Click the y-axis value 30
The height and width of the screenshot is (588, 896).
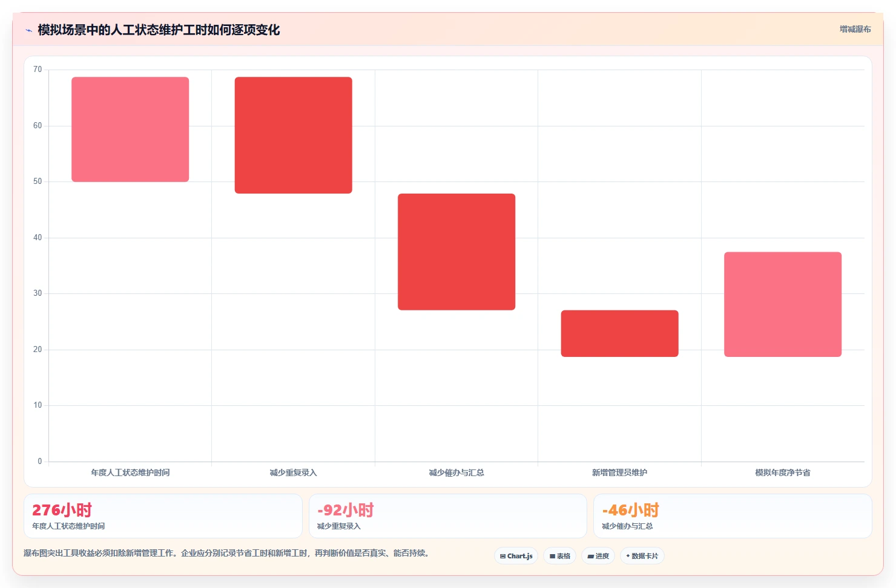click(x=38, y=293)
